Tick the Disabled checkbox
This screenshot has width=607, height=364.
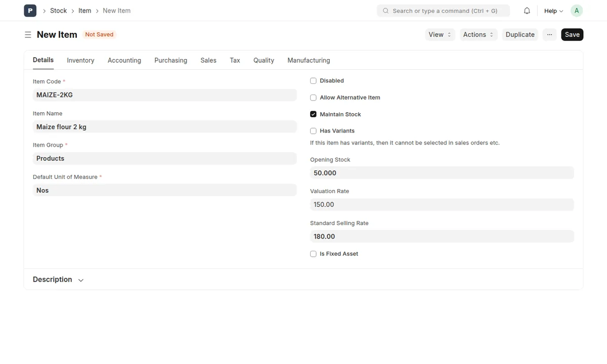click(x=313, y=81)
